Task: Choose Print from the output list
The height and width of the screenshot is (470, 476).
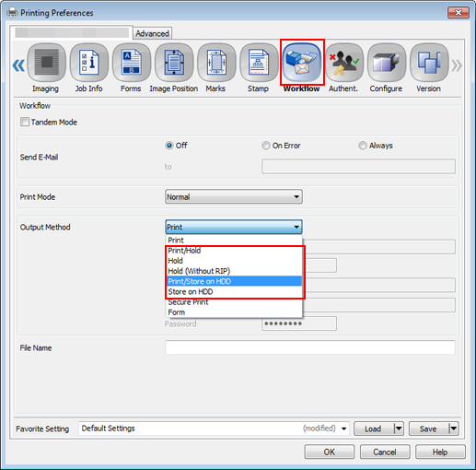Action: (x=234, y=241)
